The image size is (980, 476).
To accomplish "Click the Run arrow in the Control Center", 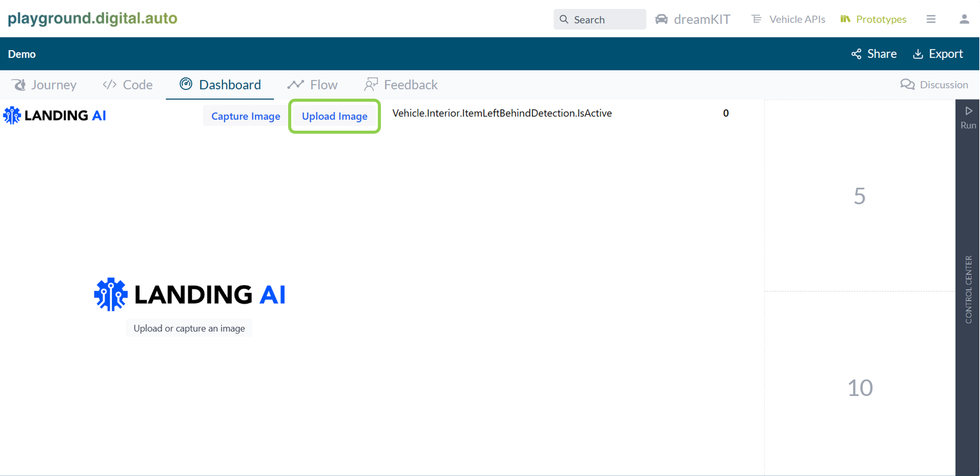I will pyautogui.click(x=968, y=111).
